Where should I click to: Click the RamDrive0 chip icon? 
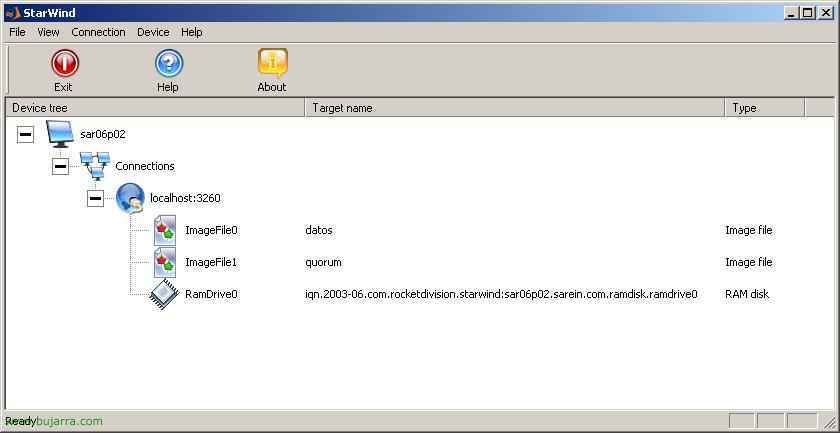tap(163, 295)
